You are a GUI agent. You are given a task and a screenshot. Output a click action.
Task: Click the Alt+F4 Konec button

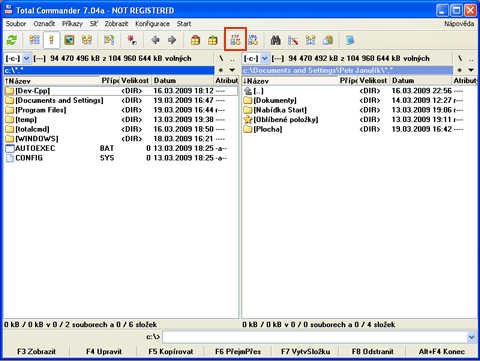[442, 351]
